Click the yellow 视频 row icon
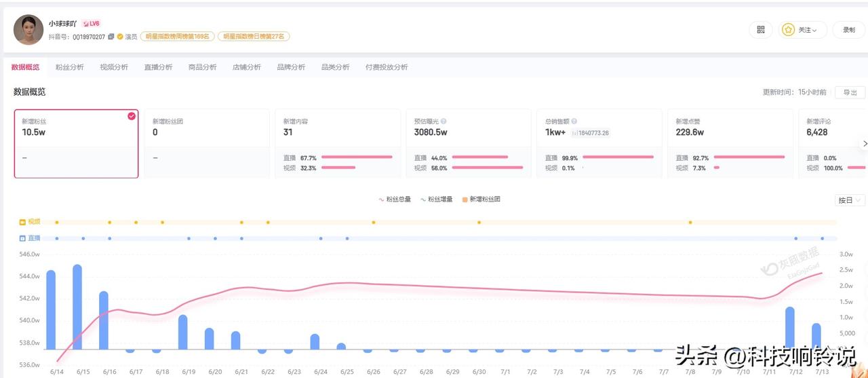Image resolution: width=868 pixels, height=378 pixels. coord(22,222)
